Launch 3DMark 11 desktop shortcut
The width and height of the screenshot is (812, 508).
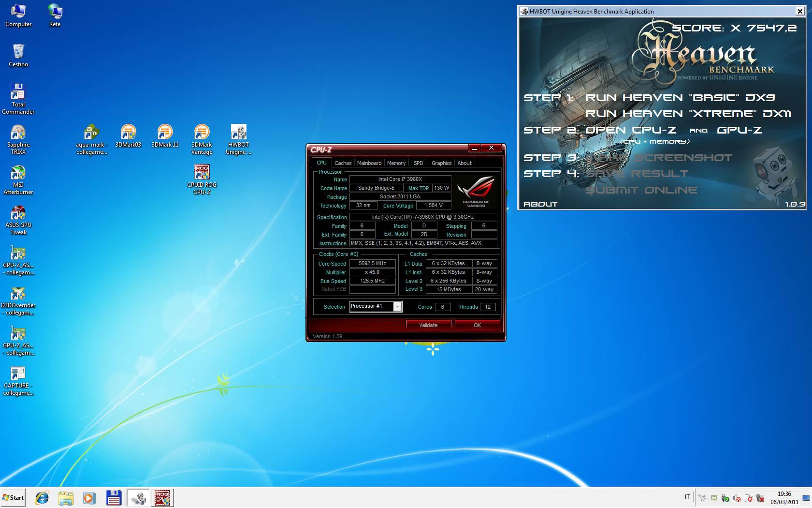point(165,136)
